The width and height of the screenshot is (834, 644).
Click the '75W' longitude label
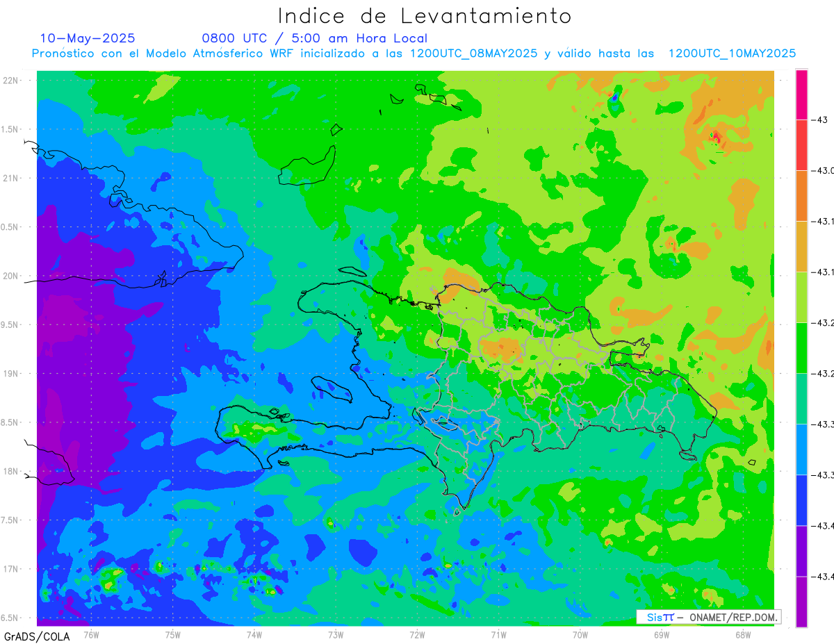point(172,634)
